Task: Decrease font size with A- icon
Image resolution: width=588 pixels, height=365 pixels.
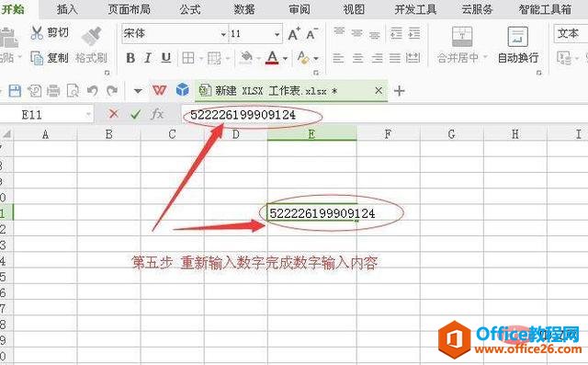Action: point(312,34)
